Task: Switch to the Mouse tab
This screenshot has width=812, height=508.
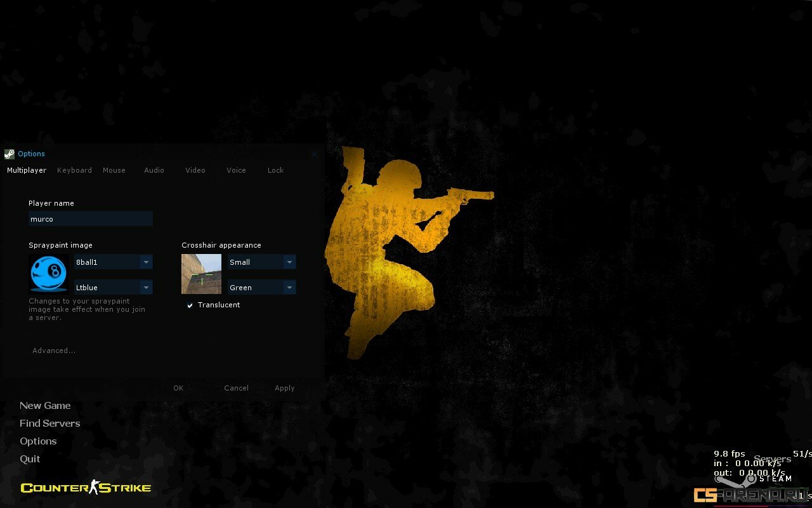Action: 114,170
